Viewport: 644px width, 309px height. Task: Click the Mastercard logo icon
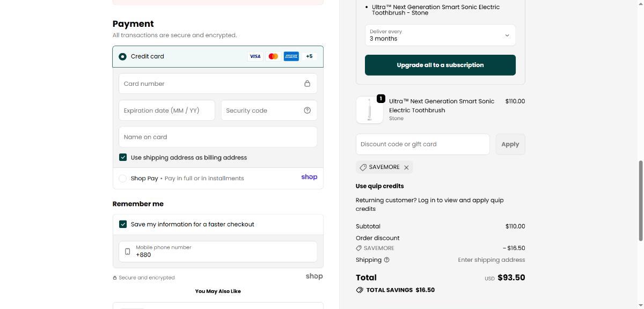273,56
